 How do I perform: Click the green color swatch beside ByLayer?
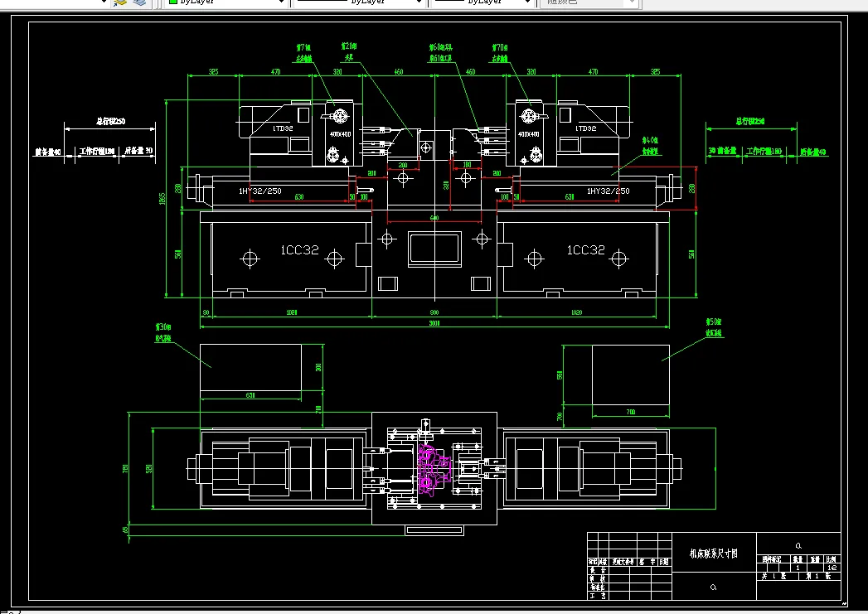point(172,2)
